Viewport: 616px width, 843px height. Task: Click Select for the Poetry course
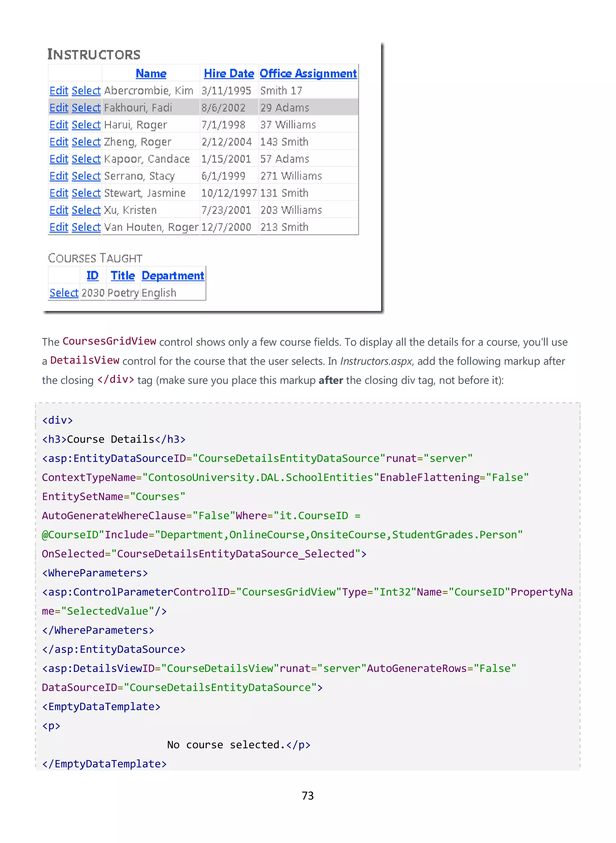[64, 293]
